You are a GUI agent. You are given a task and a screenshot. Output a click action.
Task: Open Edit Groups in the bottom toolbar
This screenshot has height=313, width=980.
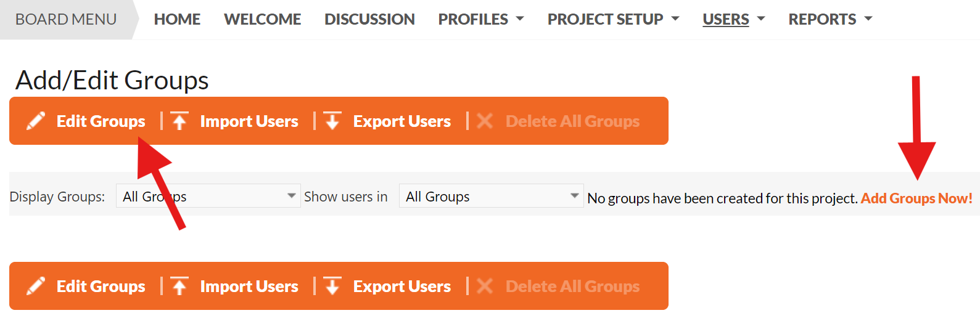coord(101,287)
